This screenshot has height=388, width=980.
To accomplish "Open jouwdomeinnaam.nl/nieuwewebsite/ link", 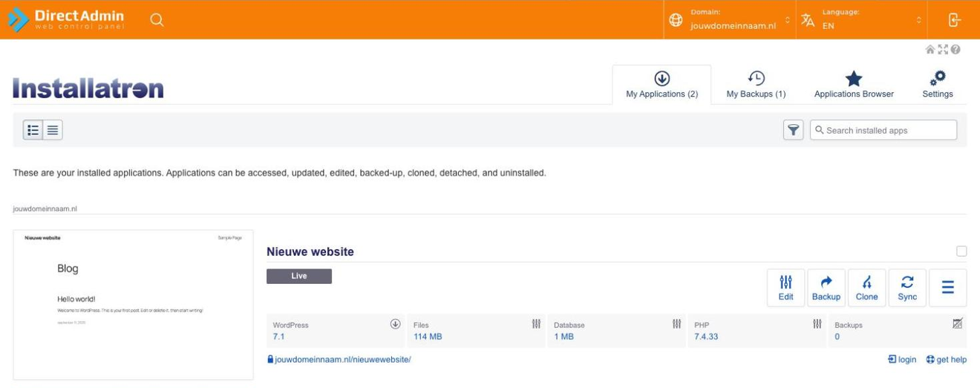I will 342,360.
